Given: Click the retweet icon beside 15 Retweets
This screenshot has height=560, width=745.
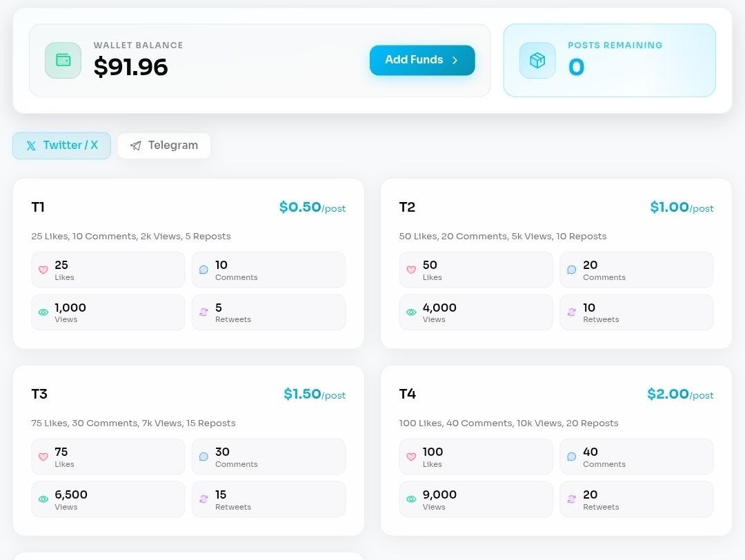Looking at the screenshot, I should tap(203, 499).
